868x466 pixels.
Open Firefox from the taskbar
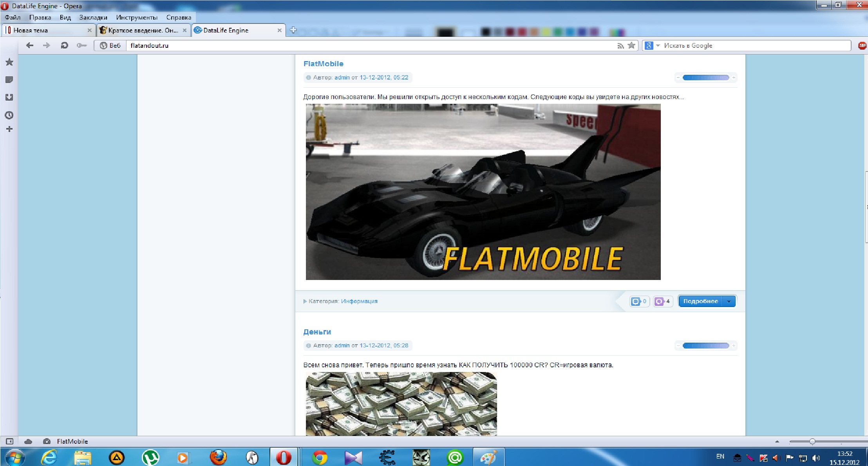click(x=218, y=457)
